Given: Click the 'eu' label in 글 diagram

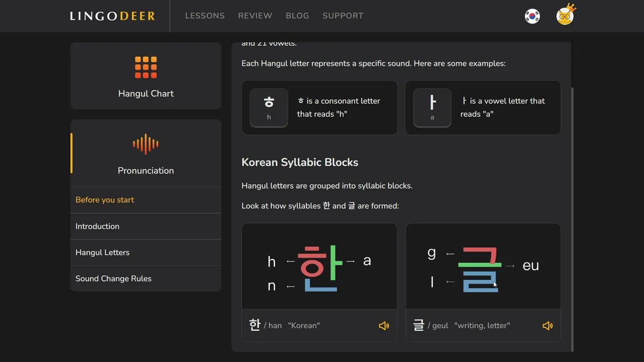Looking at the screenshot, I should click(x=531, y=265).
